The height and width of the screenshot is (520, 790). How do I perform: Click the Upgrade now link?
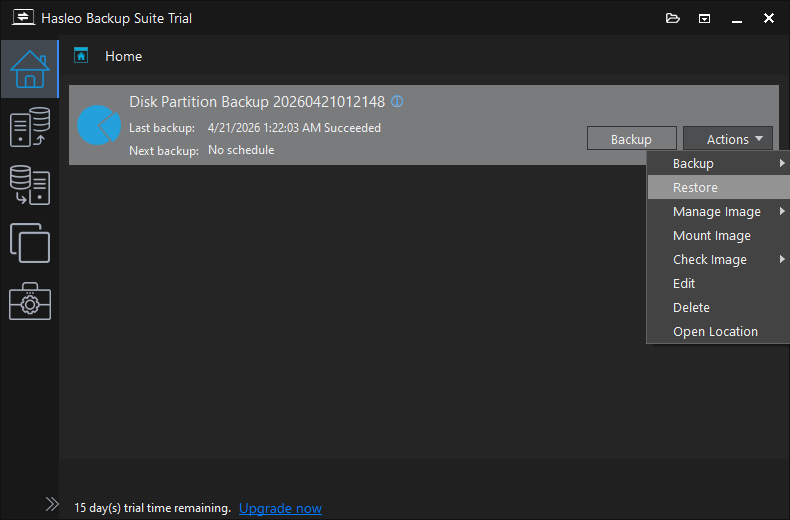pyautogui.click(x=280, y=508)
